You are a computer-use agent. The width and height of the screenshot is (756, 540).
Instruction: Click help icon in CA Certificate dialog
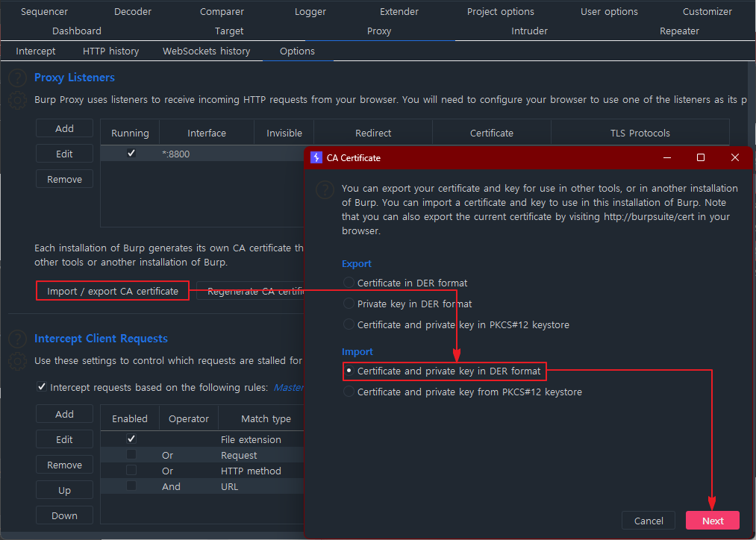coord(325,189)
